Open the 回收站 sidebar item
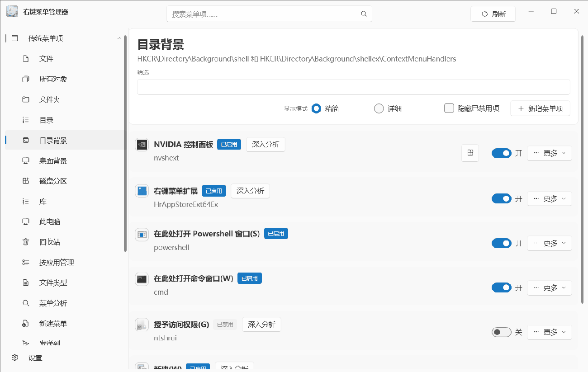The image size is (588, 372). click(x=65, y=242)
